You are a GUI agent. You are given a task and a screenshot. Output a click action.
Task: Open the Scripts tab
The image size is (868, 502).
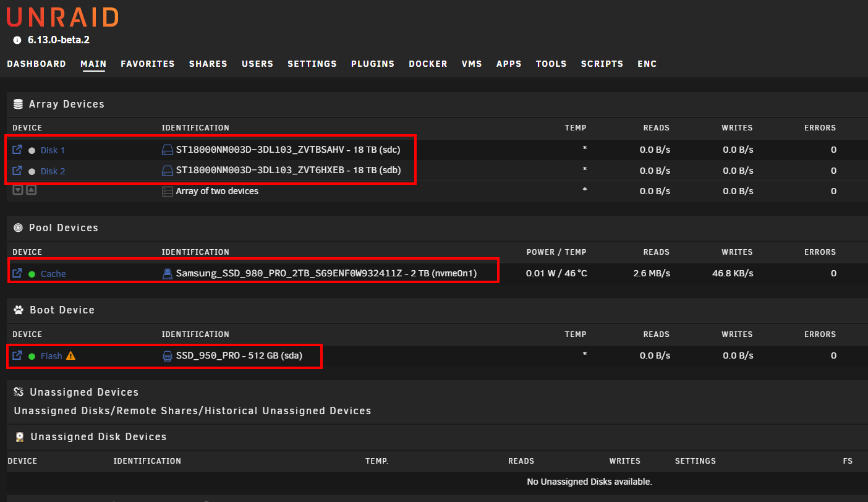pyautogui.click(x=602, y=64)
